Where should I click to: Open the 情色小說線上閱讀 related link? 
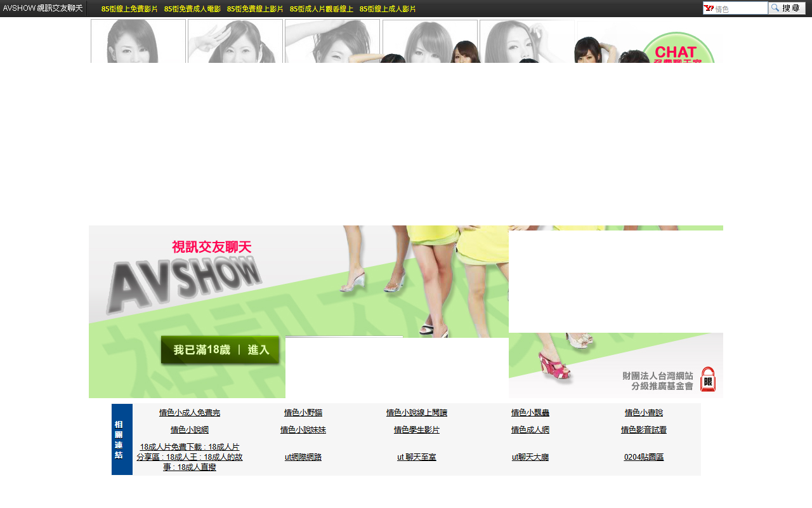[417, 413]
